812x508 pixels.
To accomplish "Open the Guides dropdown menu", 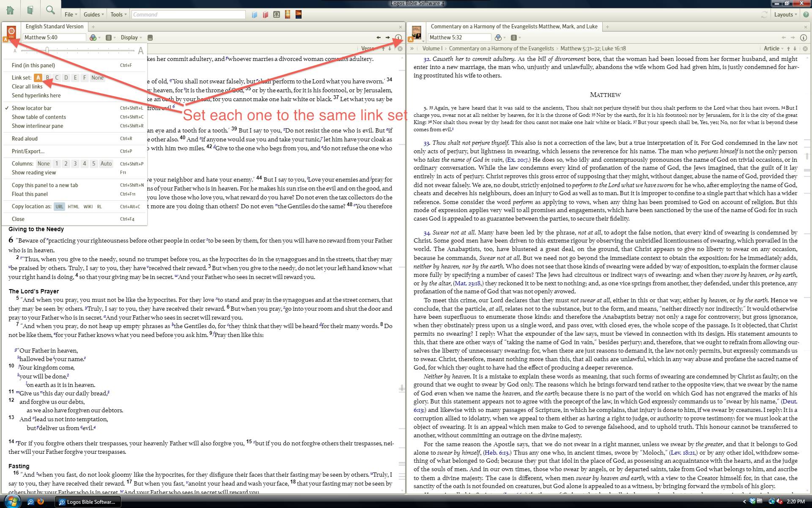I will [94, 14].
